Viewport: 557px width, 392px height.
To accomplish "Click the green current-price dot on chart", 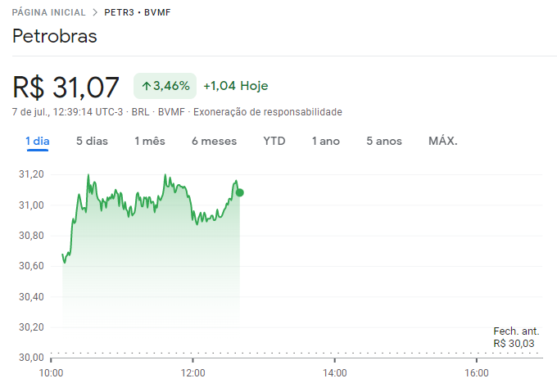I will tap(239, 192).
